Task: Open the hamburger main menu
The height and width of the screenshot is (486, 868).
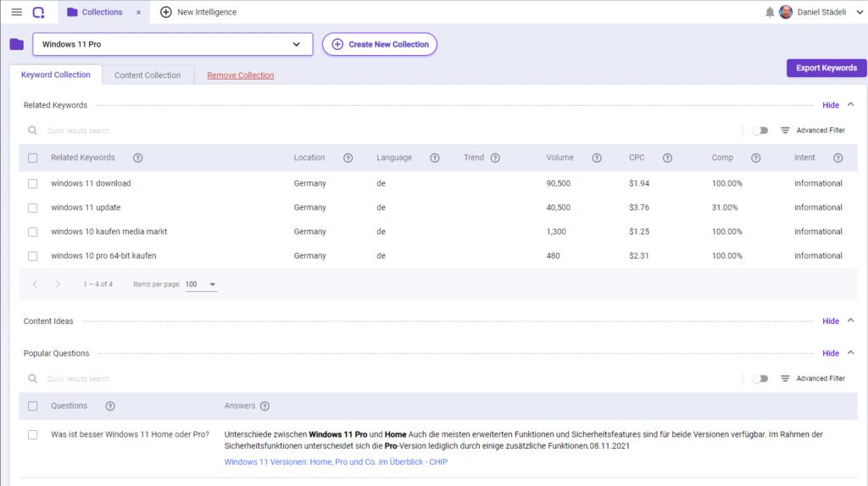Action: (x=17, y=12)
